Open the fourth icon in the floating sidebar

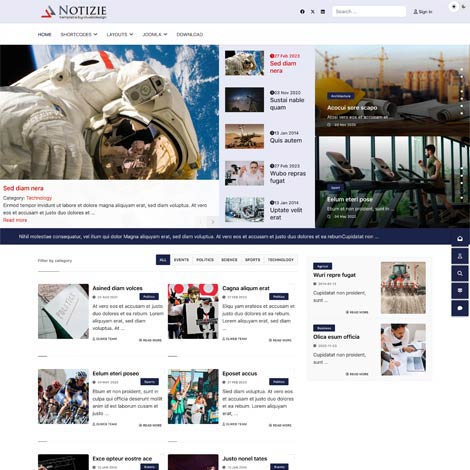(x=460, y=291)
